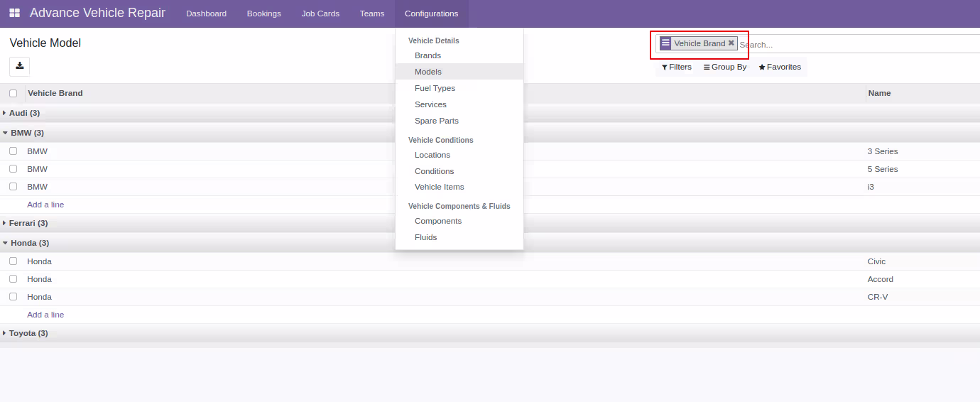Click the CR-V name cell
980x402 pixels.
878,297
